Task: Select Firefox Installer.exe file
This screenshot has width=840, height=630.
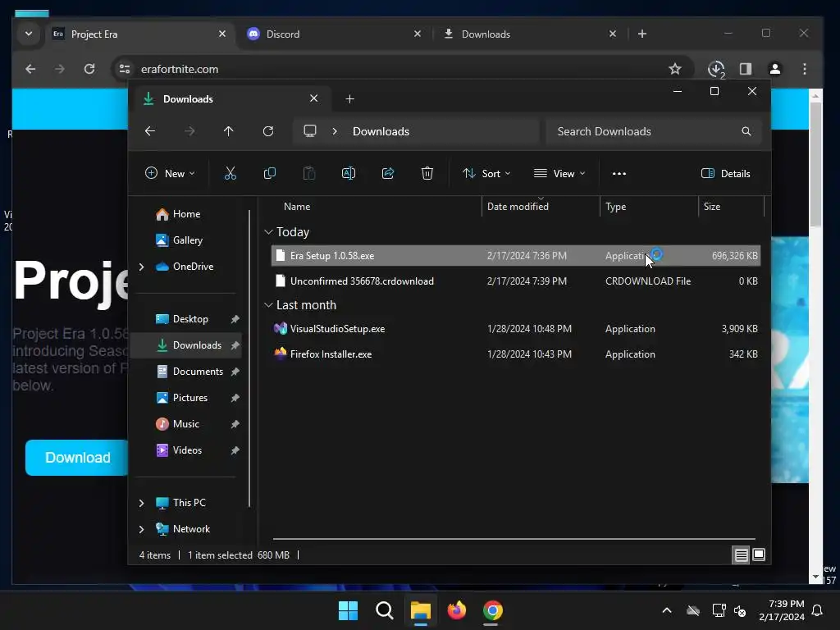Action: (x=515, y=354)
